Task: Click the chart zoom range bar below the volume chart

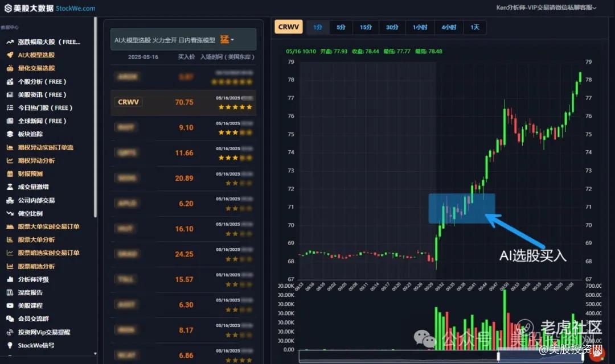Action: point(441,356)
